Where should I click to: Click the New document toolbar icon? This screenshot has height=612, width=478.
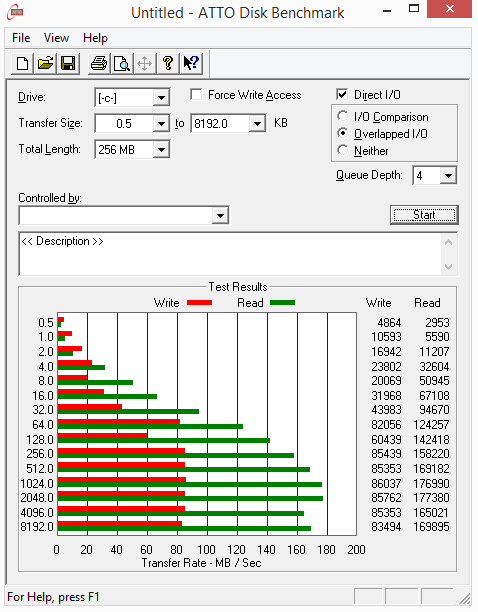pos(22,63)
